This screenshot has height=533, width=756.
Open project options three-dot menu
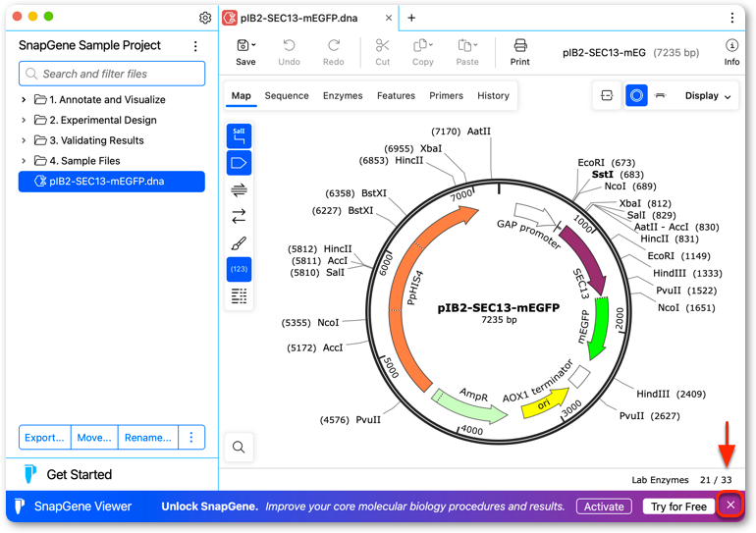tap(195, 46)
